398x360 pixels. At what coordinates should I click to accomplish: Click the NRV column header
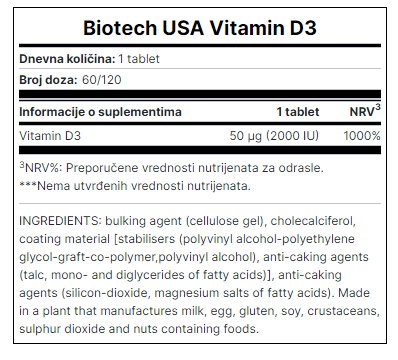(x=365, y=111)
